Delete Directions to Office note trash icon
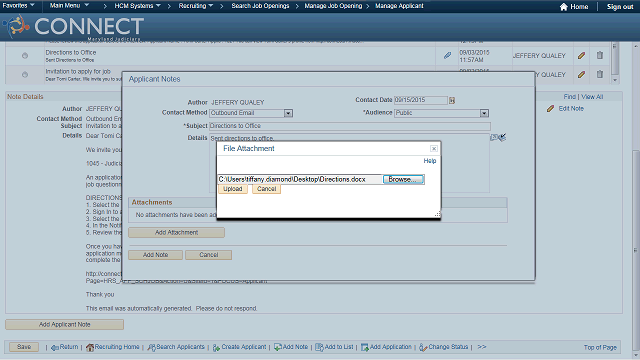Screen dimensions: 640x360 600,55
